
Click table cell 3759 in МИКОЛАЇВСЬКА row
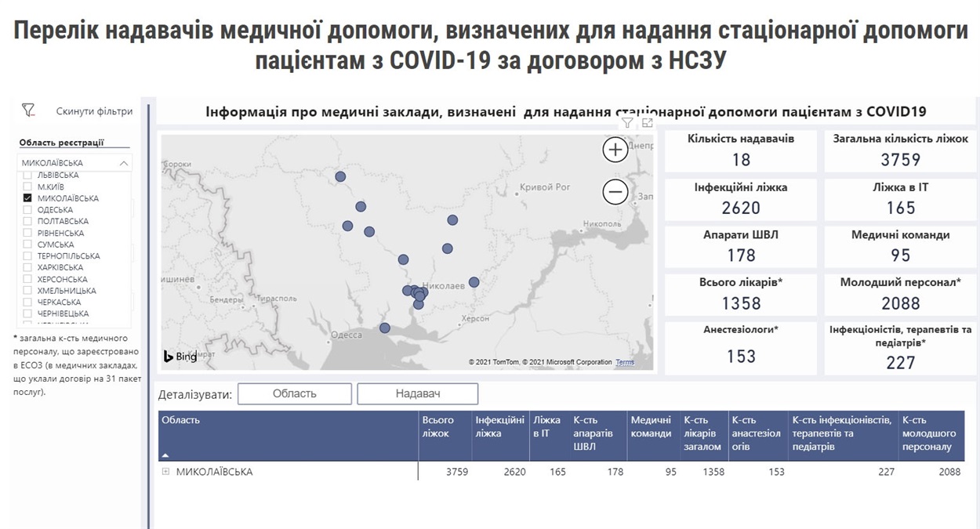pos(456,472)
